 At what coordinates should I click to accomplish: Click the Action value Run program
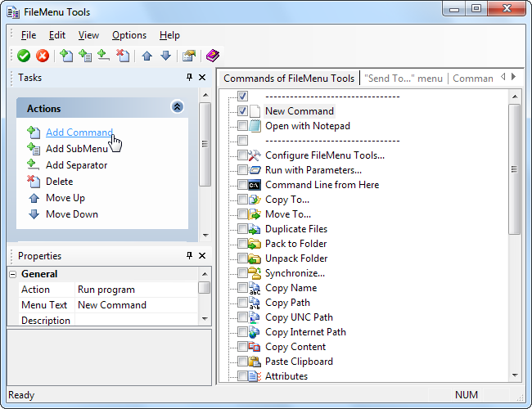pyautogui.click(x=137, y=290)
